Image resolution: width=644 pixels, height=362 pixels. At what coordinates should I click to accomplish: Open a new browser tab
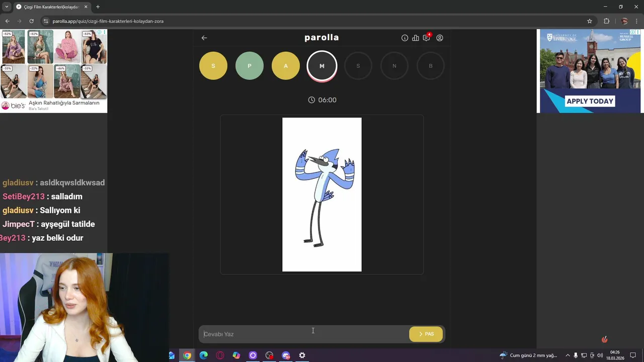pyautogui.click(x=98, y=7)
